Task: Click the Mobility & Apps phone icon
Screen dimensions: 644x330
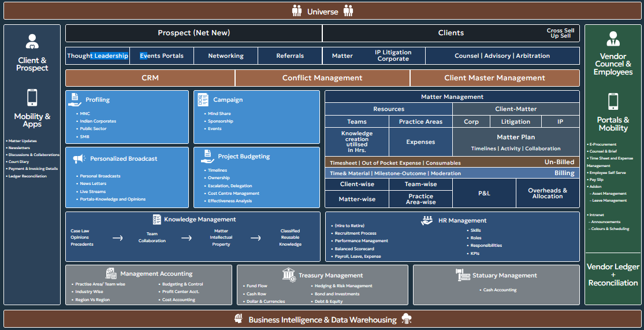Action: pyautogui.click(x=32, y=98)
